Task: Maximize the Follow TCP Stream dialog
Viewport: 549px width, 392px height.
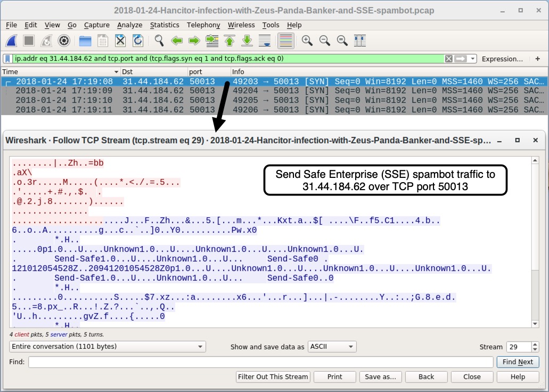Action: [517, 140]
